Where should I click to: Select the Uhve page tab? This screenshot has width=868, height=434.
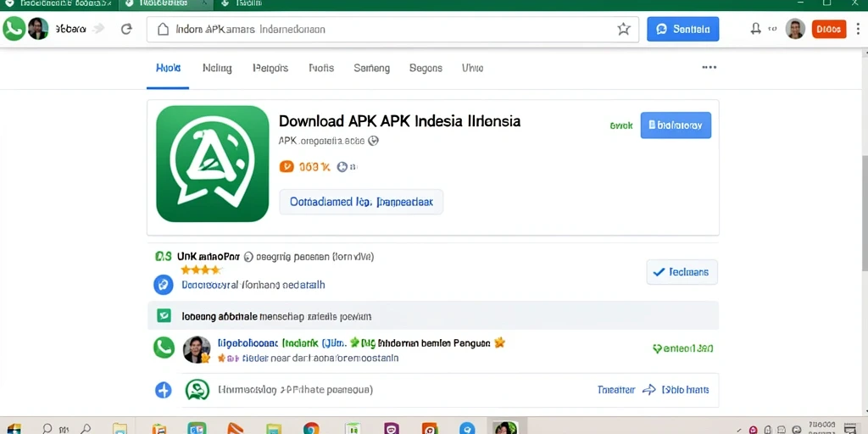pyautogui.click(x=472, y=68)
